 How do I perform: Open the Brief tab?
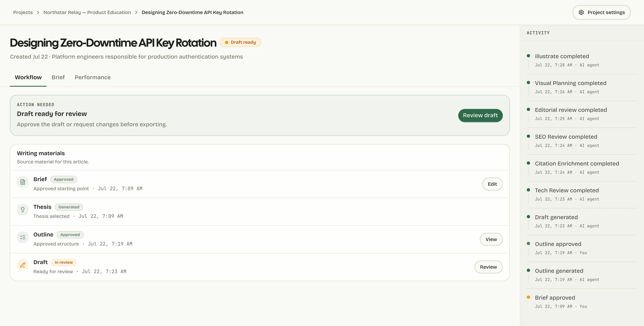(58, 77)
